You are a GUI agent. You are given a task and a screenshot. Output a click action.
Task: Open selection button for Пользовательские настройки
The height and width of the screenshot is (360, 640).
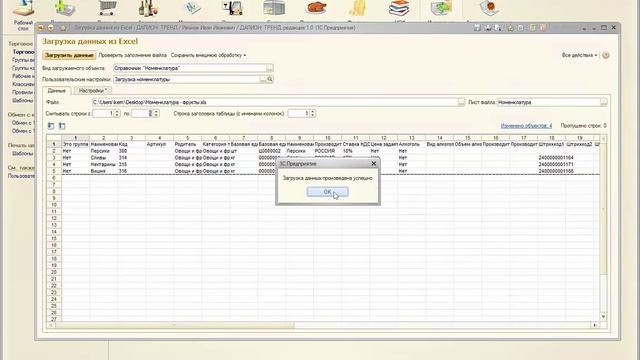[263, 79]
